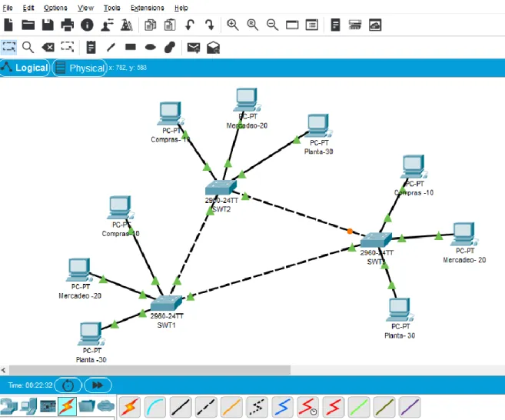The width and height of the screenshot is (505, 420).
Task: Pick the Place Note tool
Action: 91,48
